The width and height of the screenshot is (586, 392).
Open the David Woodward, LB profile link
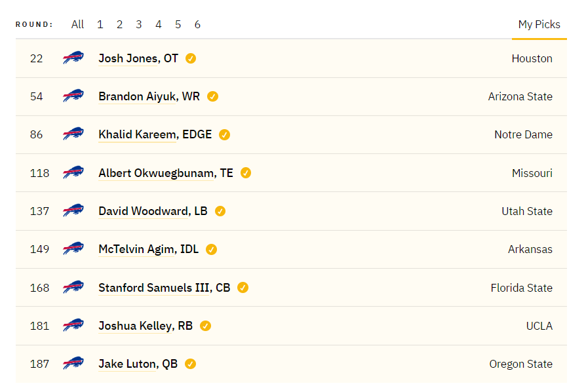click(153, 211)
